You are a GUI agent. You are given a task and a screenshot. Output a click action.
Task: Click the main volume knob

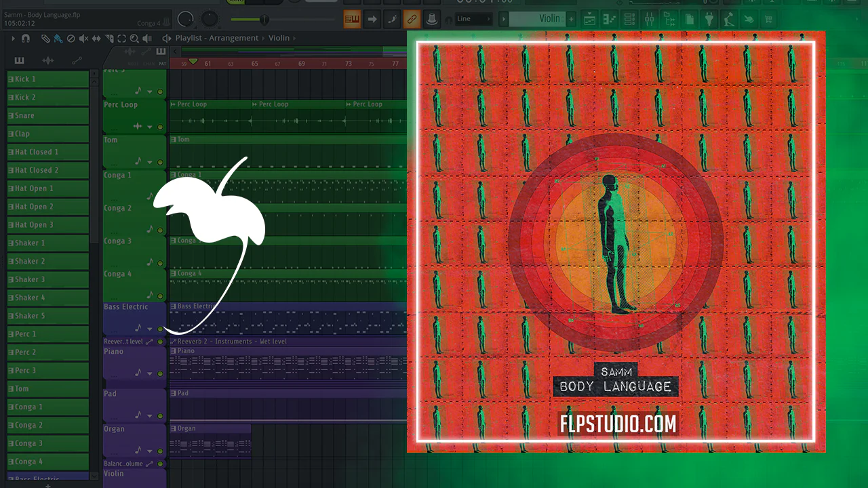(x=185, y=20)
